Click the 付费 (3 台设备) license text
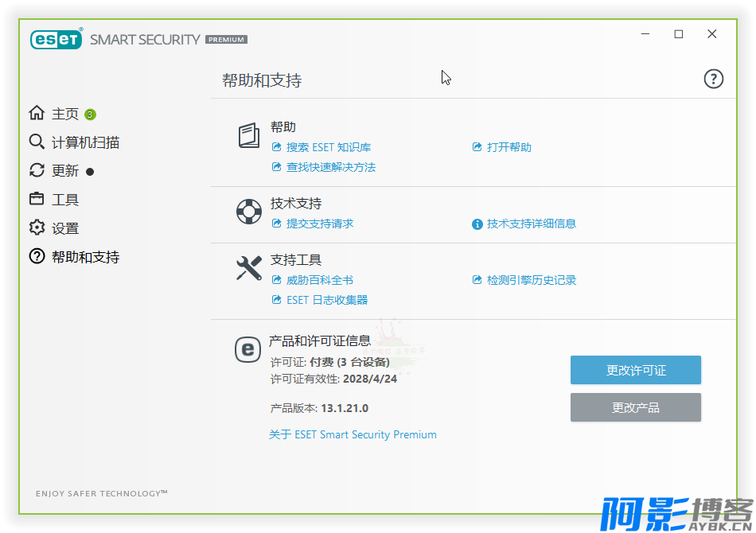 click(349, 362)
